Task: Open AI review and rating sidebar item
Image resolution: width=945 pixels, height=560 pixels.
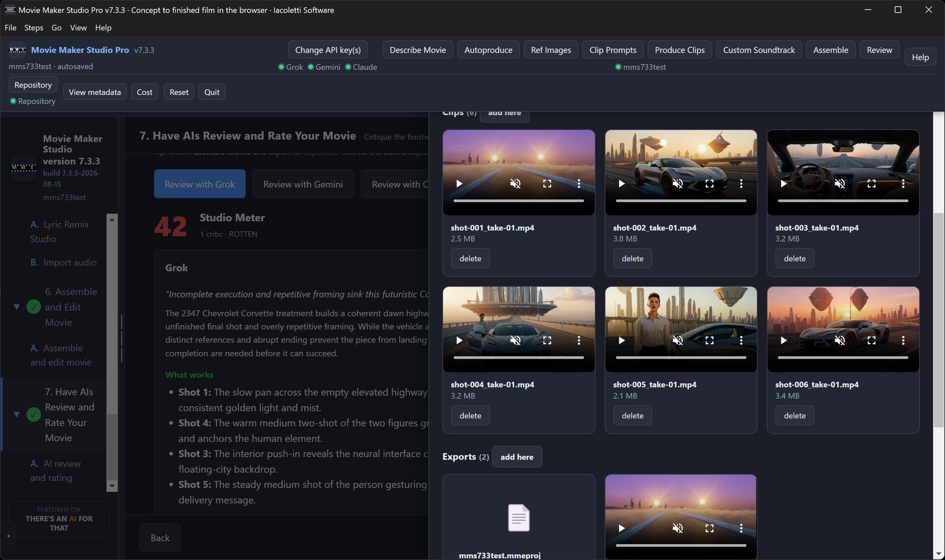Action: click(x=56, y=471)
